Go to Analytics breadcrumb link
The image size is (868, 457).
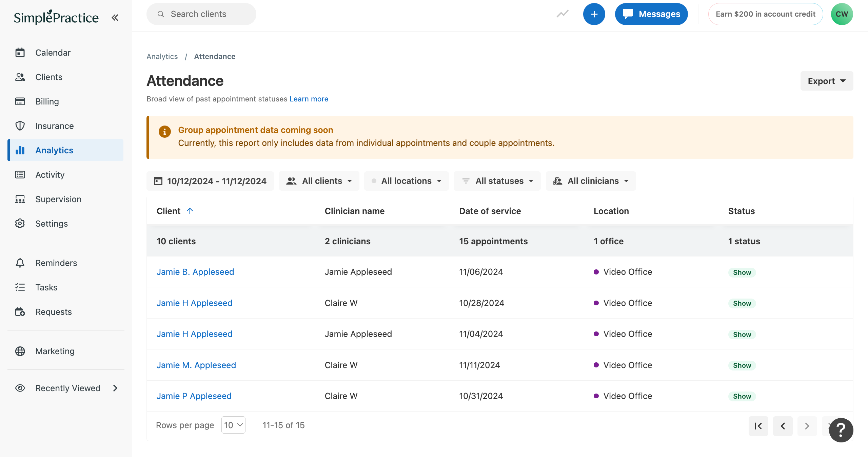click(162, 56)
